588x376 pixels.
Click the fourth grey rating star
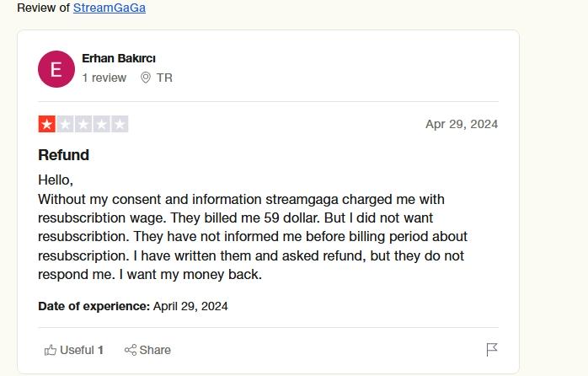pos(101,124)
